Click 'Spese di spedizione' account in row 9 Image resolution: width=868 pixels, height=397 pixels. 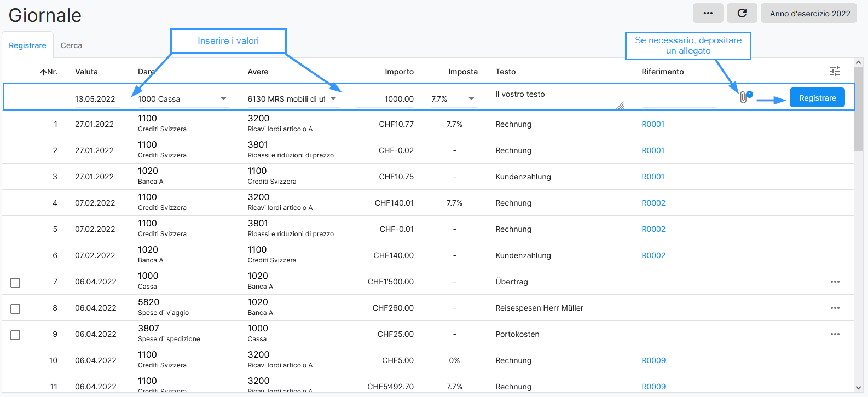[169, 339]
